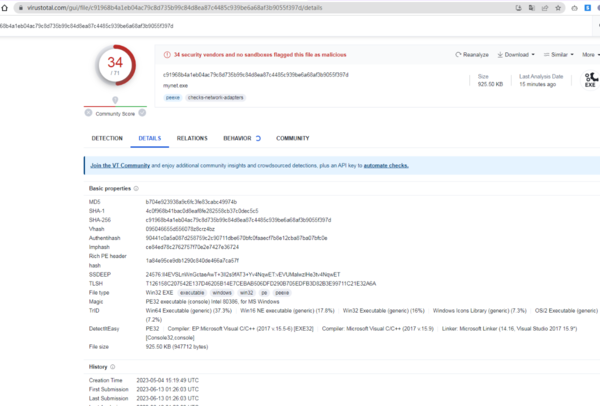
Task: Select the Imphash value
Action: 192,247
